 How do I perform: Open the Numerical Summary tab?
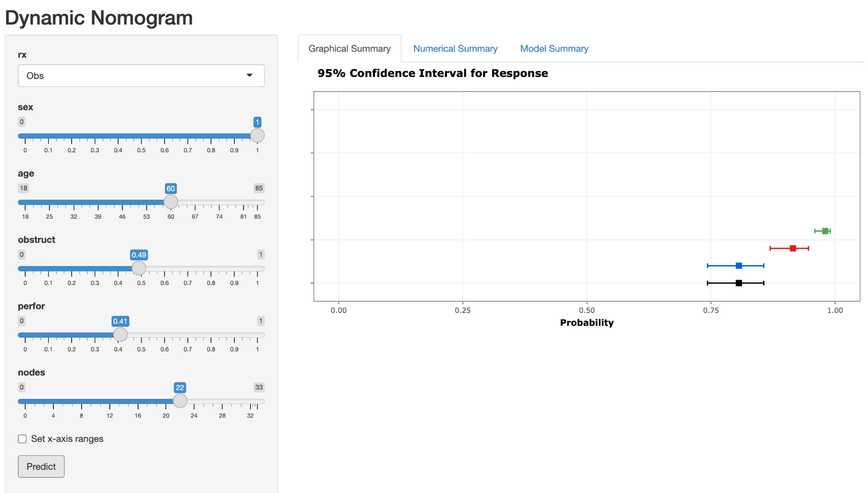pos(455,49)
